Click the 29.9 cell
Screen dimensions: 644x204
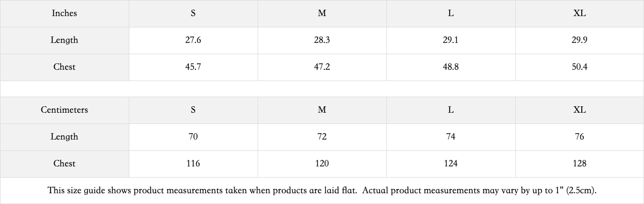click(x=580, y=40)
